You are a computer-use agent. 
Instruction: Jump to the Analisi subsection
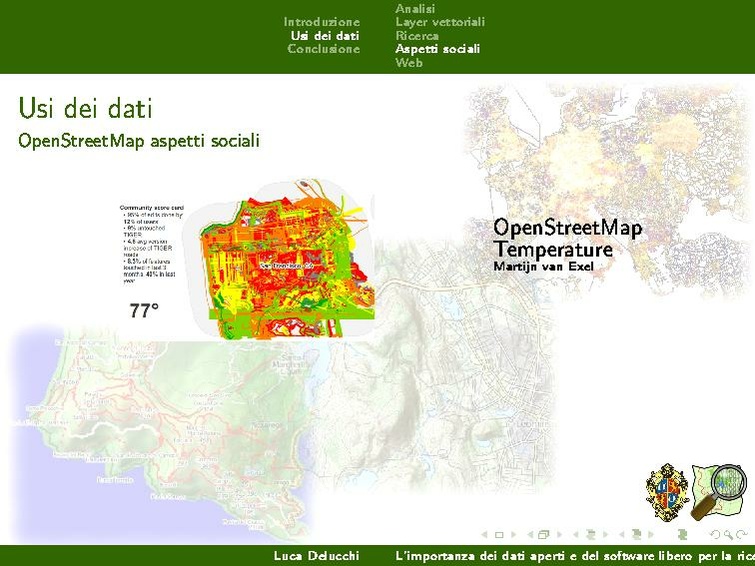click(x=415, y=9)
